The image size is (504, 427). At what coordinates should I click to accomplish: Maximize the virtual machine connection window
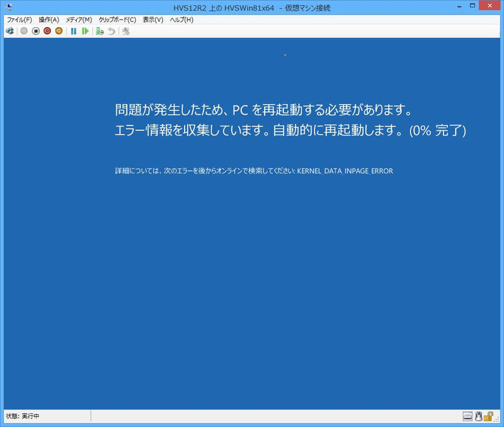(472, 6)
